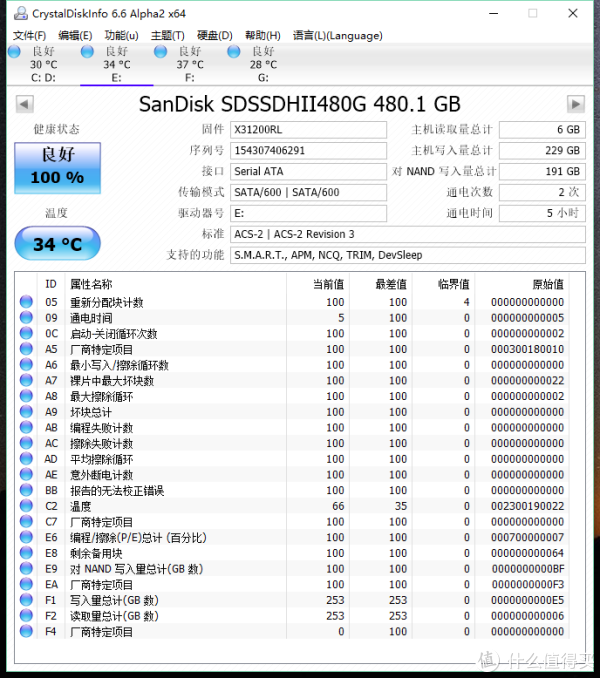Open the 主题(T) menu
Viewport: 600px width, 678px height.
tap(168, 35)
